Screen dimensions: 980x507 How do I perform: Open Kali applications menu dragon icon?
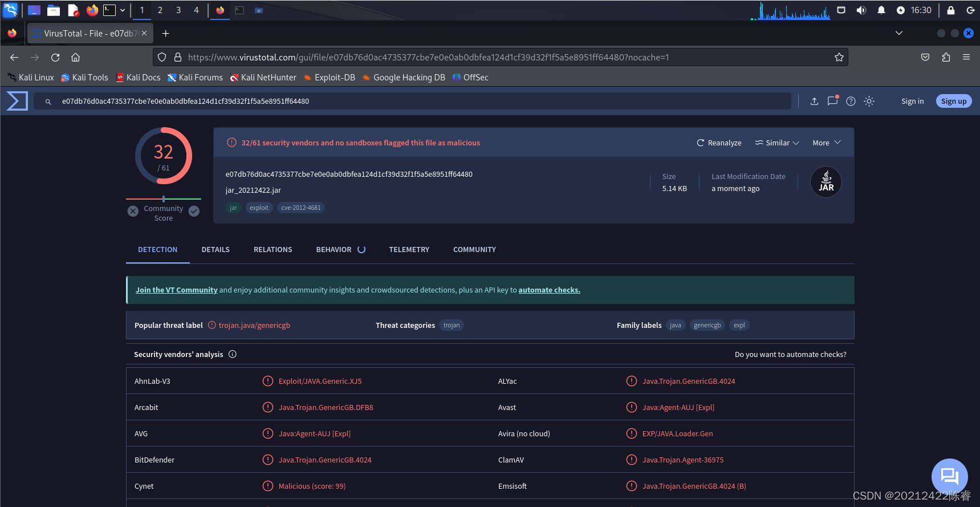10,10
